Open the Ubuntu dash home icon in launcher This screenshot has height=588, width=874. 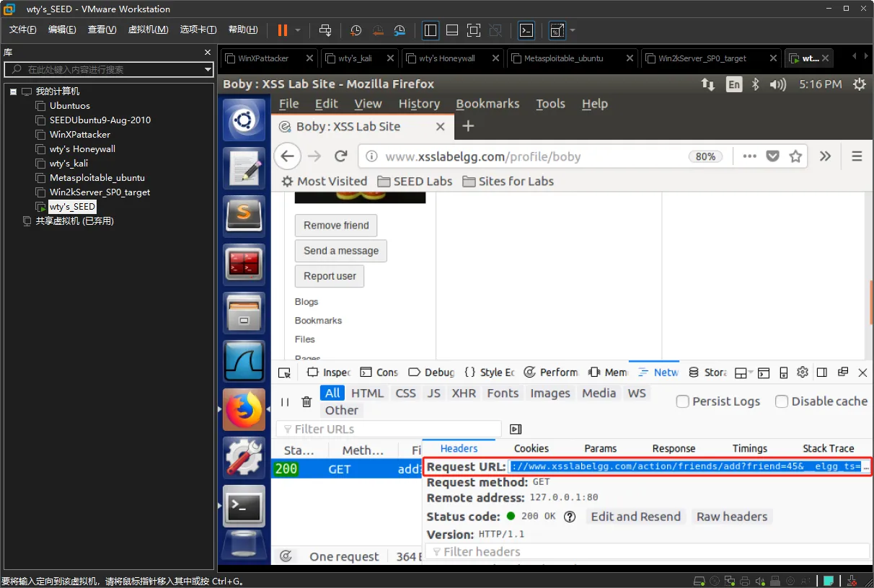pos(244,120)
